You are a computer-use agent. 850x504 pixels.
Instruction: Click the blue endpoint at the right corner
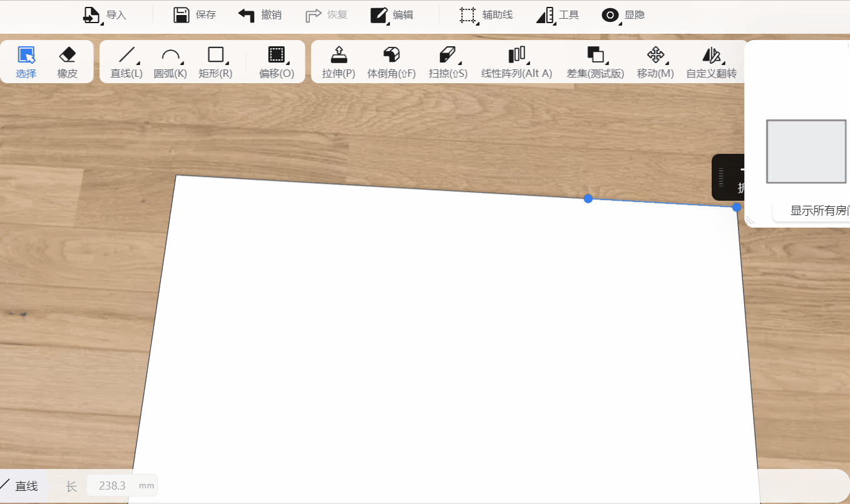737,207
